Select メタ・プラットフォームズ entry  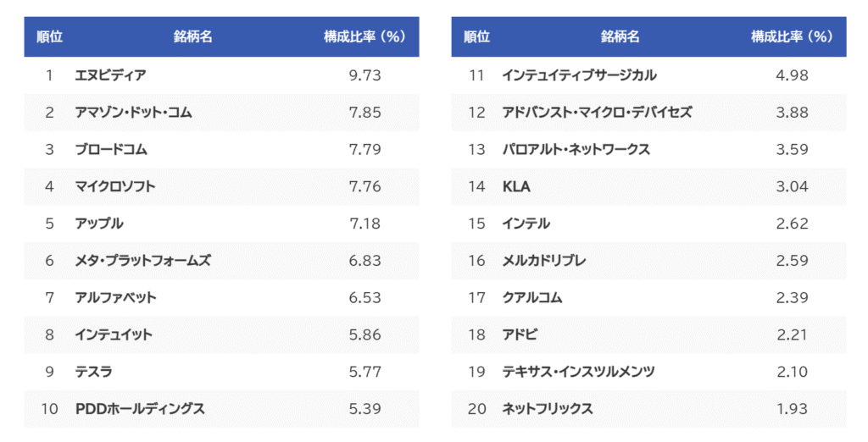(x=142, y=261)
